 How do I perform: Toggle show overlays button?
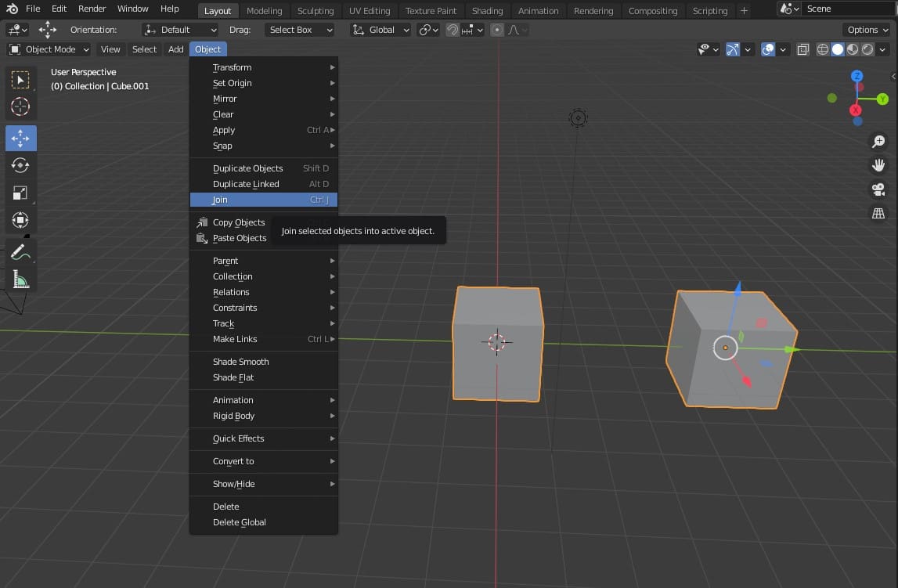pyautogui.click(x=768, y=49)
